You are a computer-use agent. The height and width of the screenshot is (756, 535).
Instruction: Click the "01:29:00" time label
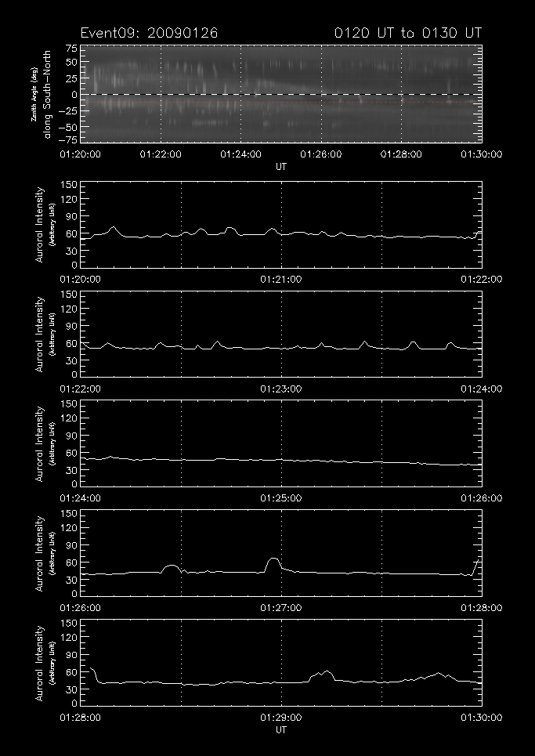point(281,718)
